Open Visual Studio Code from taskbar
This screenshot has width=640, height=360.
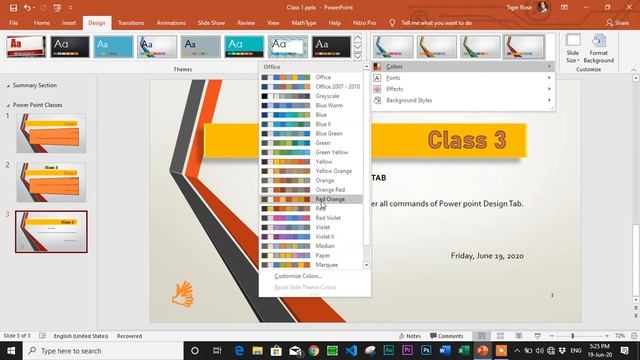click(x=351, y=351)
